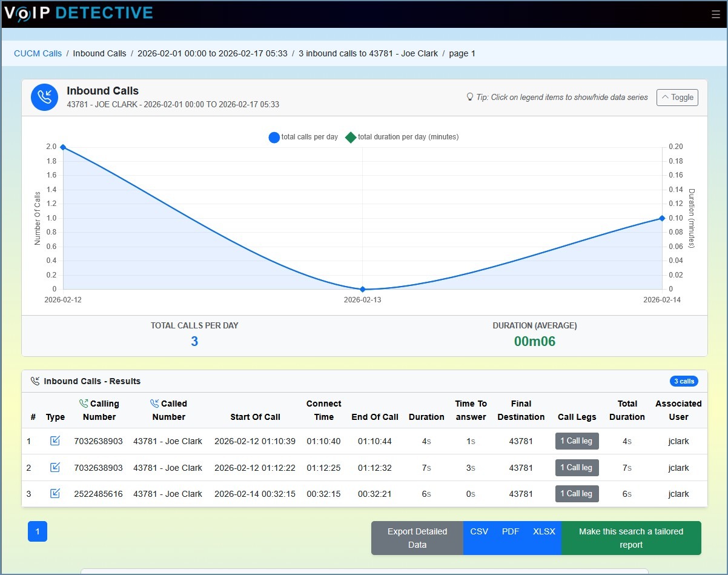The height and width of the screenshot is (575, 728).
Task: Select Inbound Calls in the breadcrumb
Action: click(x=99, y=53)
